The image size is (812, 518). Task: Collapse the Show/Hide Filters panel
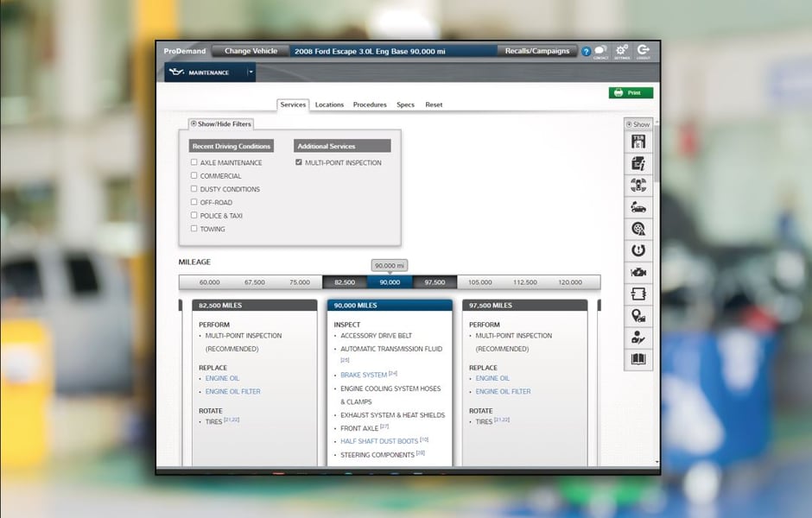(193, 124)
